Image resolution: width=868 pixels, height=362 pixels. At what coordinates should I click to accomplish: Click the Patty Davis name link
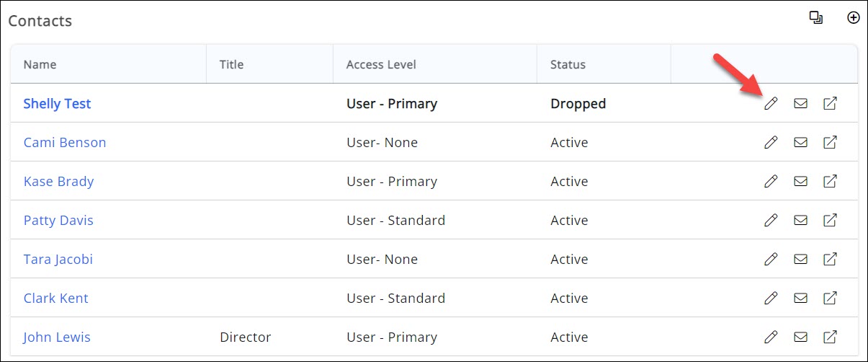point(58,221)
